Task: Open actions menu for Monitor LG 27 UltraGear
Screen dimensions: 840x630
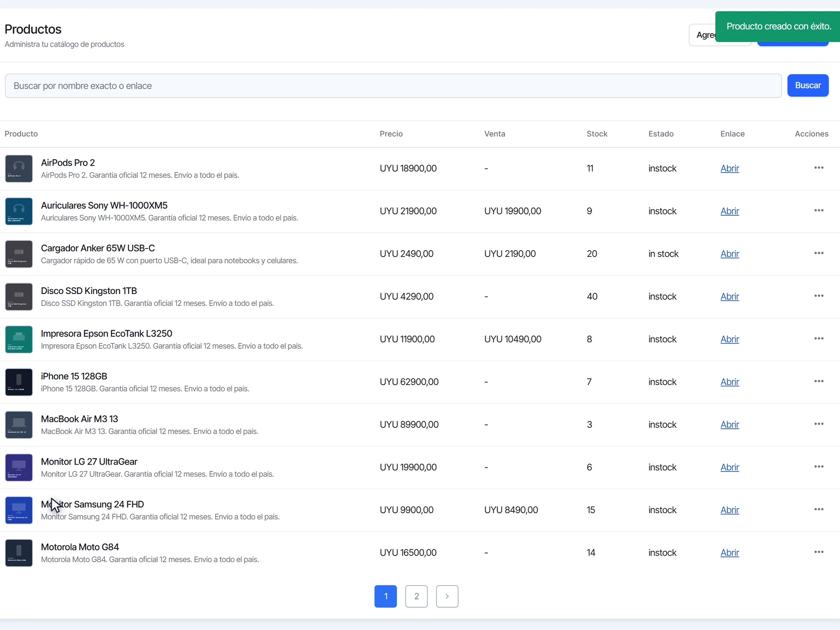Action: tap(819, 467)
